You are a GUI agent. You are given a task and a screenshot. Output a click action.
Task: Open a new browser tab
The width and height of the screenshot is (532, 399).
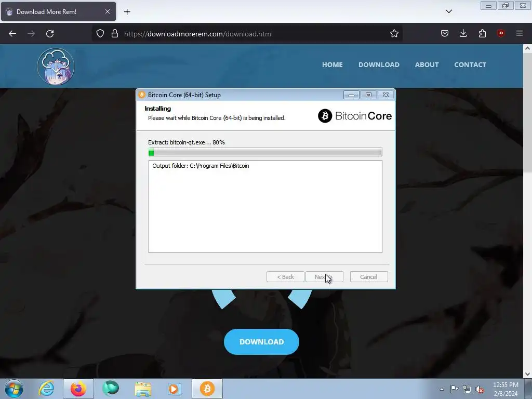point(127,12)
